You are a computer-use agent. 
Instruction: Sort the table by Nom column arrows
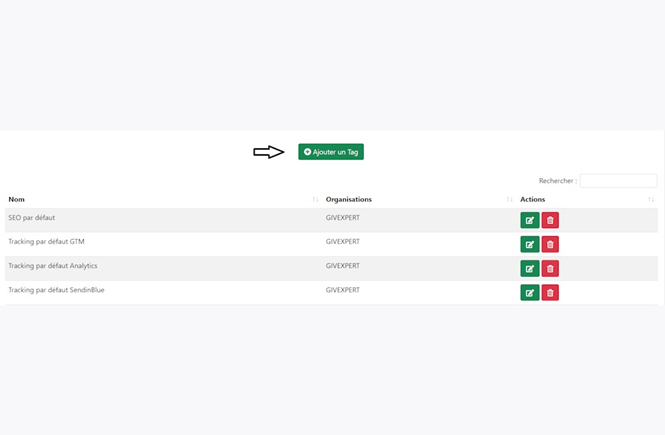click(x=315, y=199)
